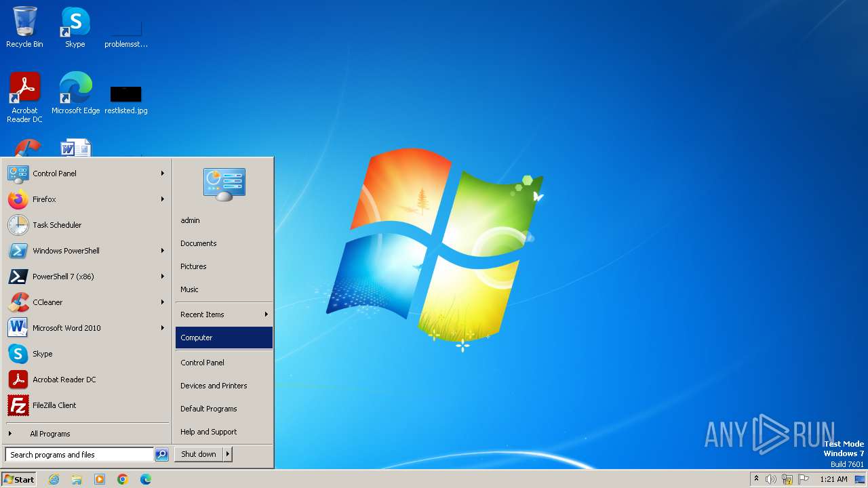Image resolution: width=868 pixels, height=488 pixels.
Task: Click the FileZilla Client label text
Action: tap(54, 405)
